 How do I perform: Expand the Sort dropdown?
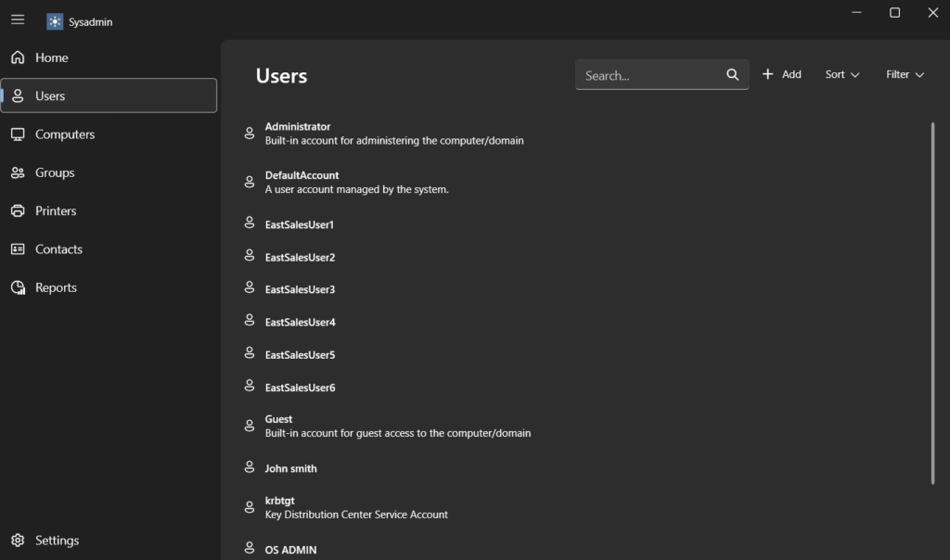842,74
